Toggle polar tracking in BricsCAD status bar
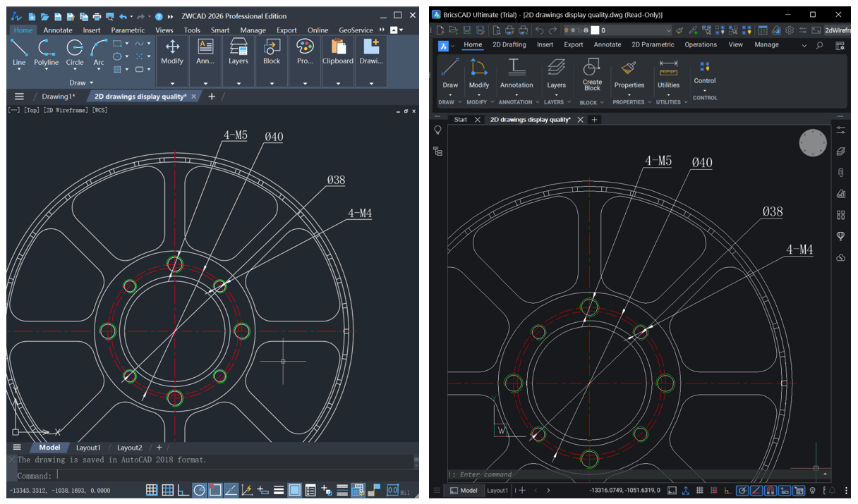 coord(742,491)
